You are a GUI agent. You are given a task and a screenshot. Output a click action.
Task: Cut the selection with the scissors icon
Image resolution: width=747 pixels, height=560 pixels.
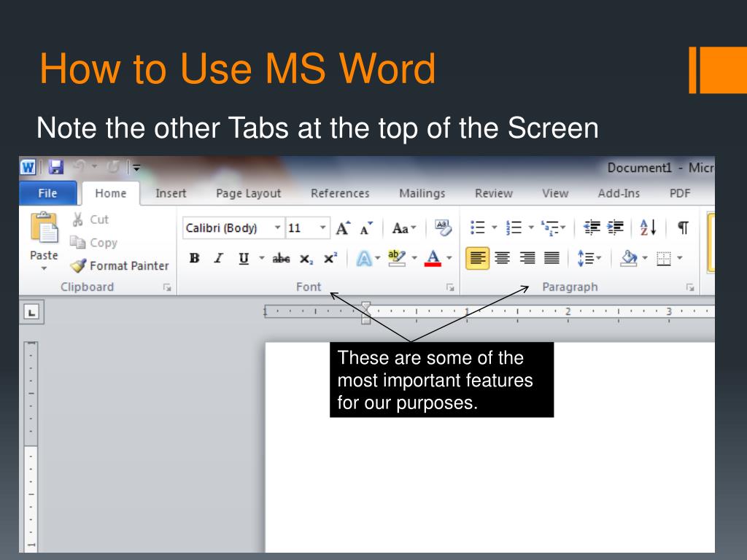coord(77,219)
